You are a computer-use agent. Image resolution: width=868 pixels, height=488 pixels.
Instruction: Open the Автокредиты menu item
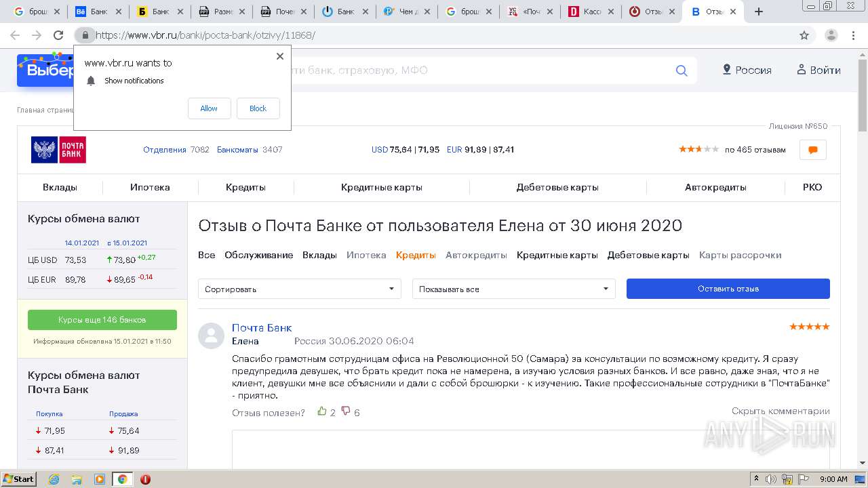pyautogui.click(x=715, y=187)
